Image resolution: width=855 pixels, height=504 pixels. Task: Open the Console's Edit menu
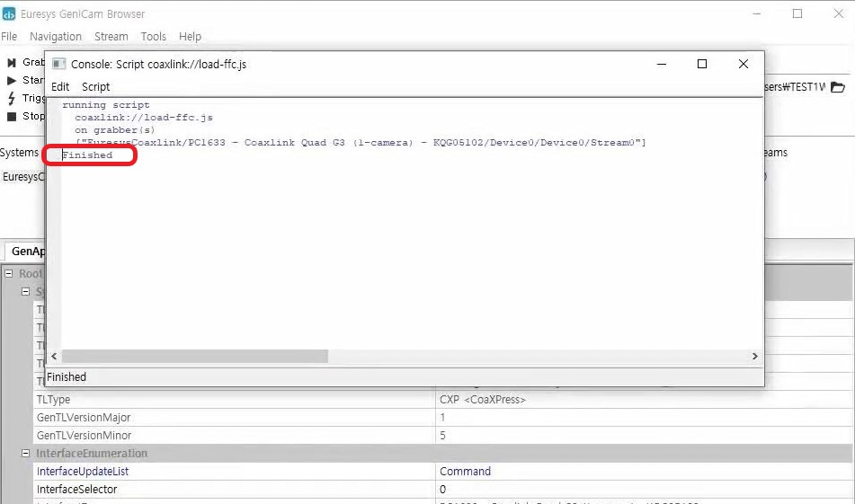(60, 87)
